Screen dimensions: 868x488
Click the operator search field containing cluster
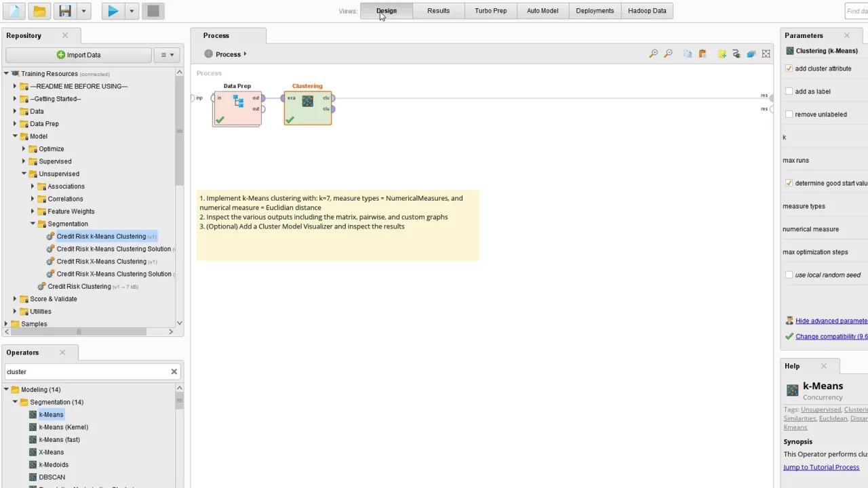pos(87,371)
